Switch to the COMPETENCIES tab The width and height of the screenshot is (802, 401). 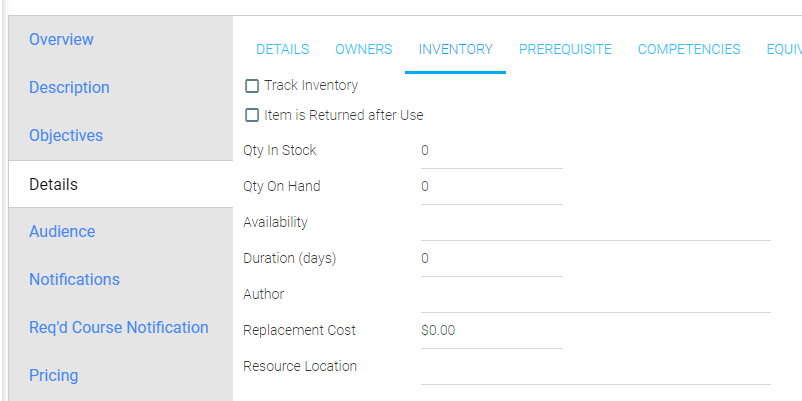[x=689, y=49]
